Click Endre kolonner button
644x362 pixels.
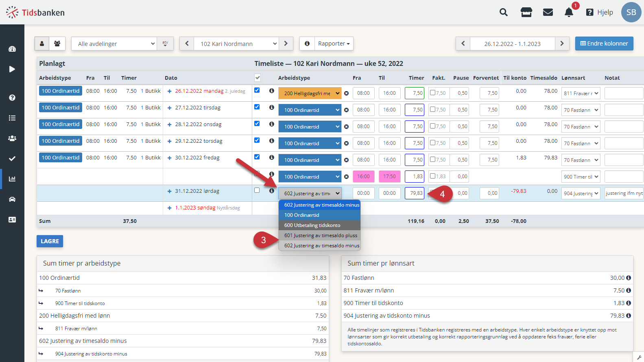click(604, 44)
